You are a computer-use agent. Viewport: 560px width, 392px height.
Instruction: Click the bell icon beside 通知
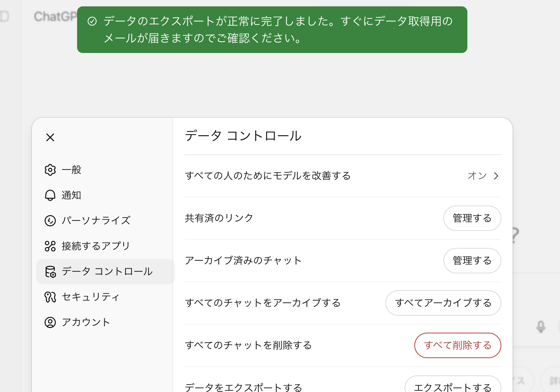pos(50,195)
